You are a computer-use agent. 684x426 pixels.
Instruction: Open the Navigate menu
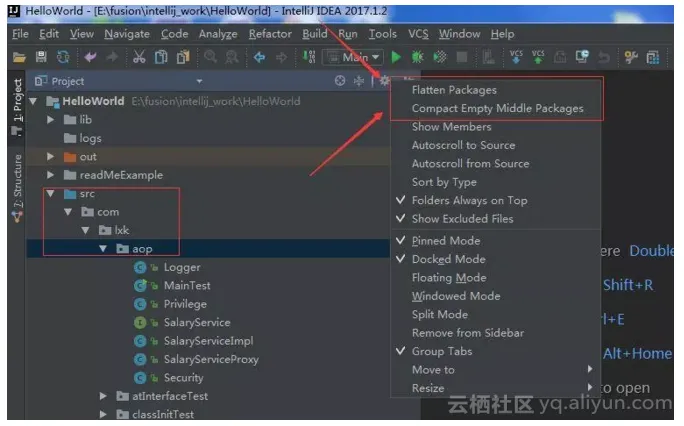(127, 34)
